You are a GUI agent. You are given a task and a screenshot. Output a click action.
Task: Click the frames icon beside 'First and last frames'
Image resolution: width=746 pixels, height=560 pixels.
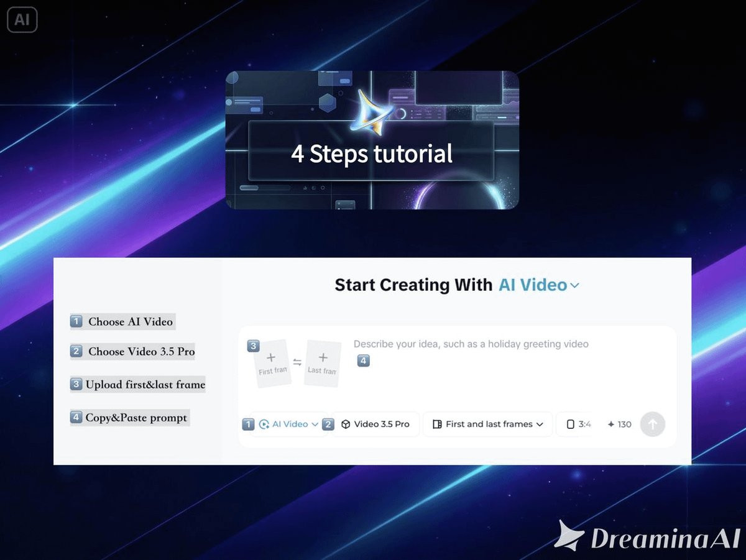click(436, 425)
